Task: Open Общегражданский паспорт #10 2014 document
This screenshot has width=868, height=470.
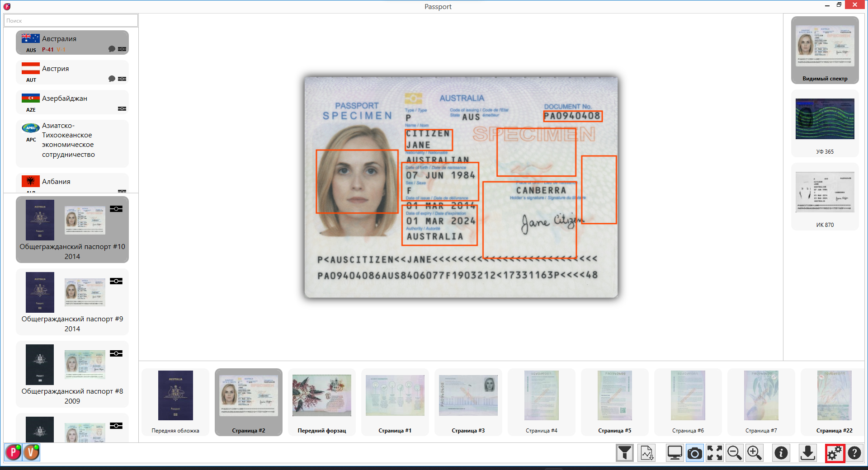Action: click(x=72, y=230)
